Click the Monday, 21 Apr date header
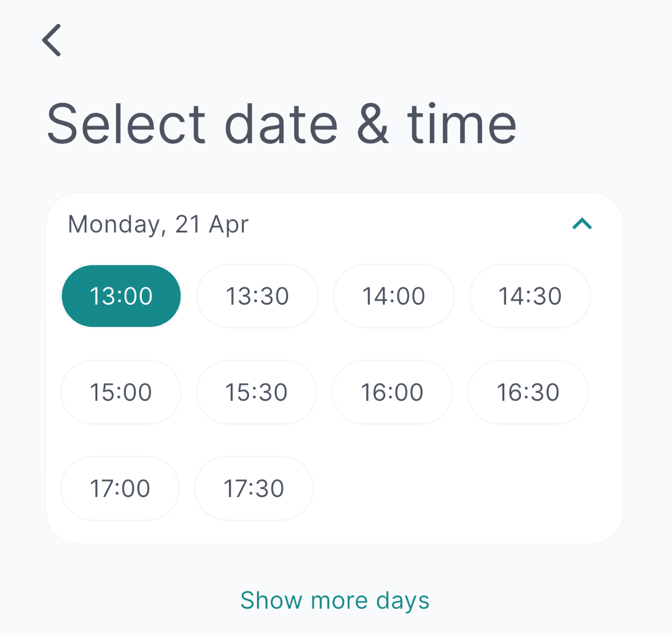This screenshot has width=672, height=635. (158, 224)
